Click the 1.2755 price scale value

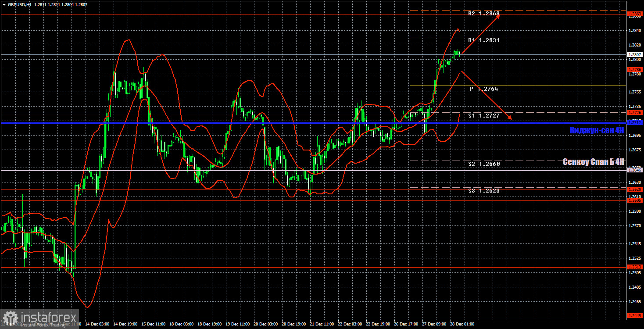pyautogui.click(x=635, y=92)
